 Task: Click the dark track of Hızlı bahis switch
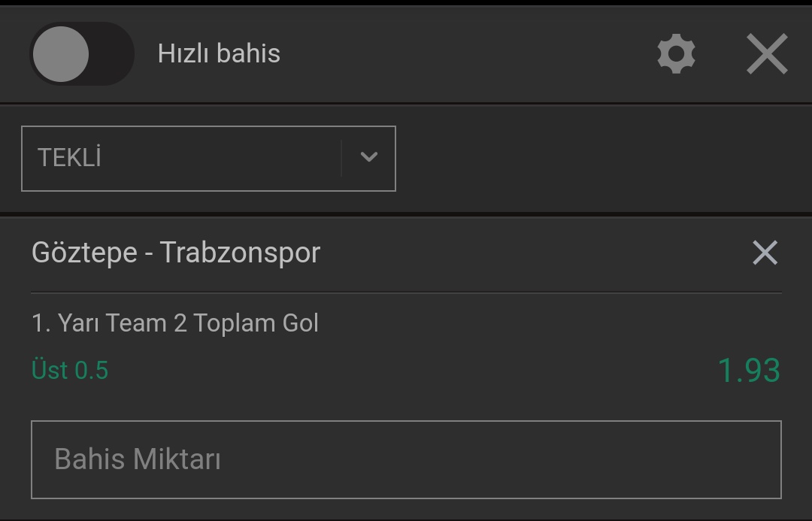coord(111,54)
